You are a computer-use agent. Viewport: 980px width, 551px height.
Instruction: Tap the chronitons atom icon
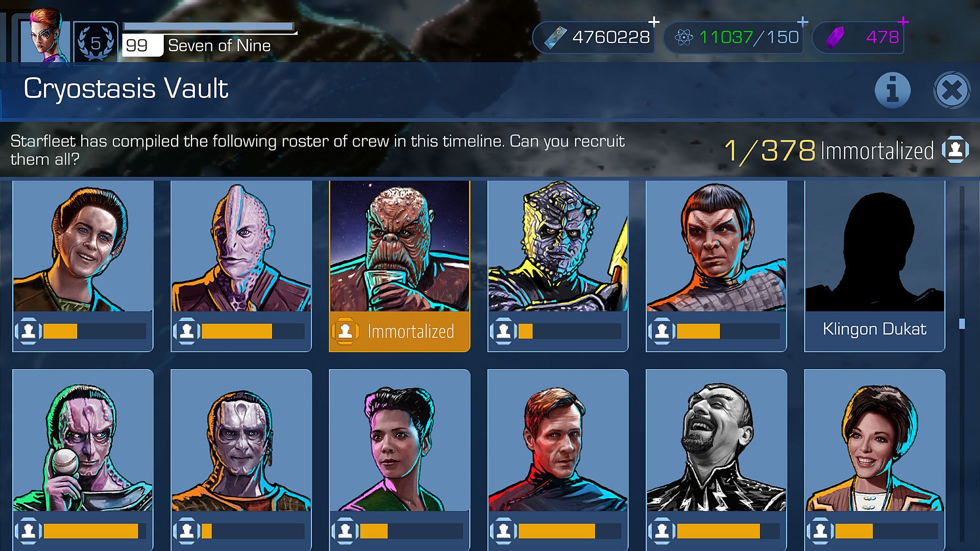coord(683,38)
